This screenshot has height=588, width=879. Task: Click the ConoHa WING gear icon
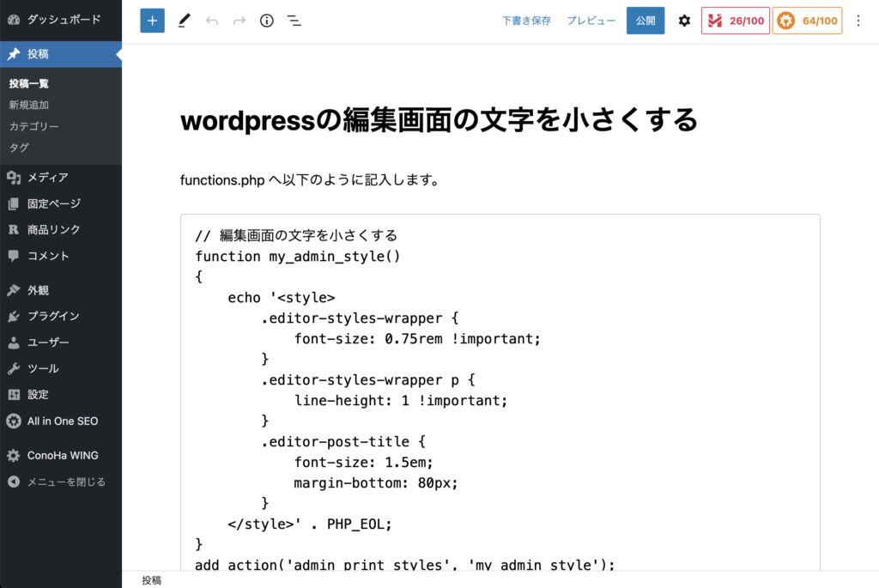point(14,456)
